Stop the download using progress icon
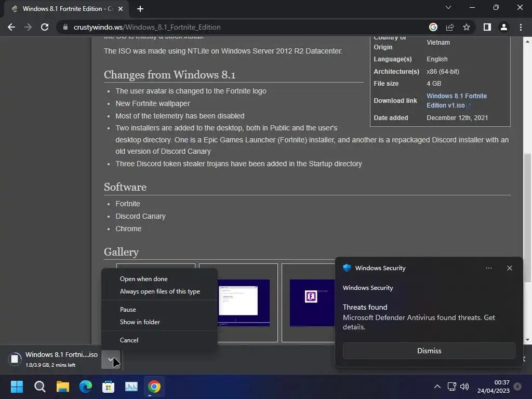Screen dimensions: 532x399 [15, 359]
